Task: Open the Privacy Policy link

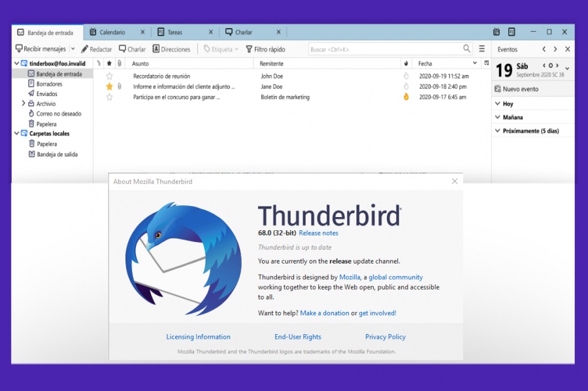Action: tap(385, 337)
